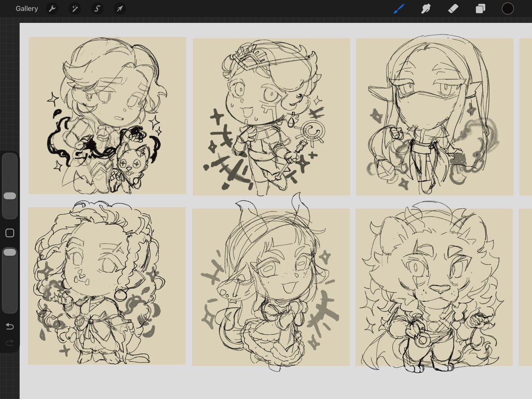
Task: Tap Undo in the sidebar
Action: coord(10,326)
